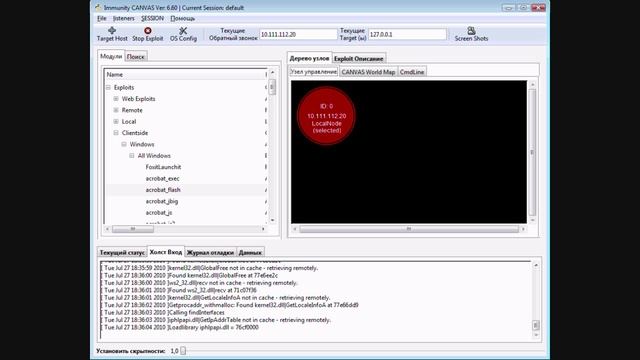The height and width of the screenshot is (360, 640).
Task: Open the File menu
Action: tap(102, 18)
